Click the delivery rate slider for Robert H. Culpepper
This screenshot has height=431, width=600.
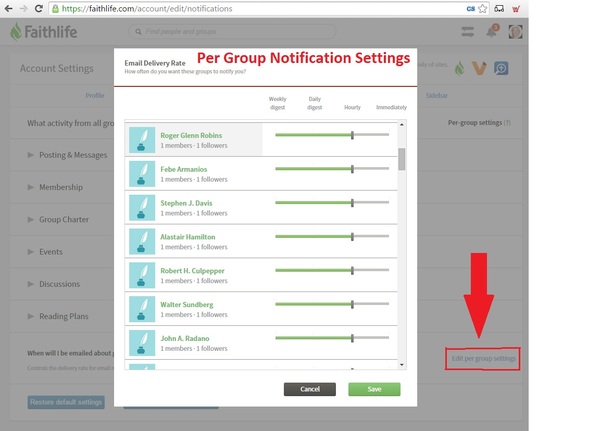332,270
